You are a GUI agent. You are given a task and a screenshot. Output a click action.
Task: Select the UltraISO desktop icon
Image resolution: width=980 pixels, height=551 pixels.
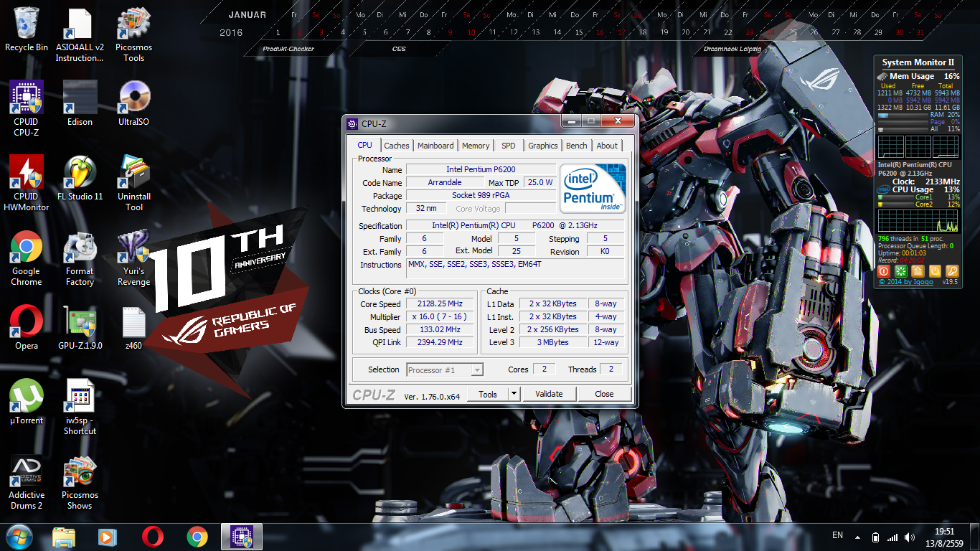[133, 103]
